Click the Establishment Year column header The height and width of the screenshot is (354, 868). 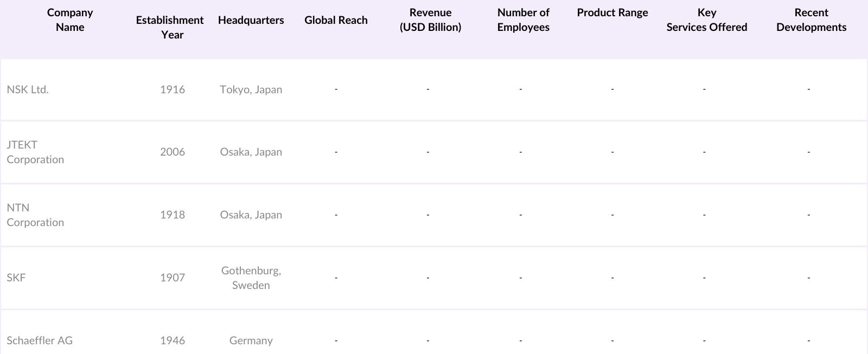click(x=170, y=27)
